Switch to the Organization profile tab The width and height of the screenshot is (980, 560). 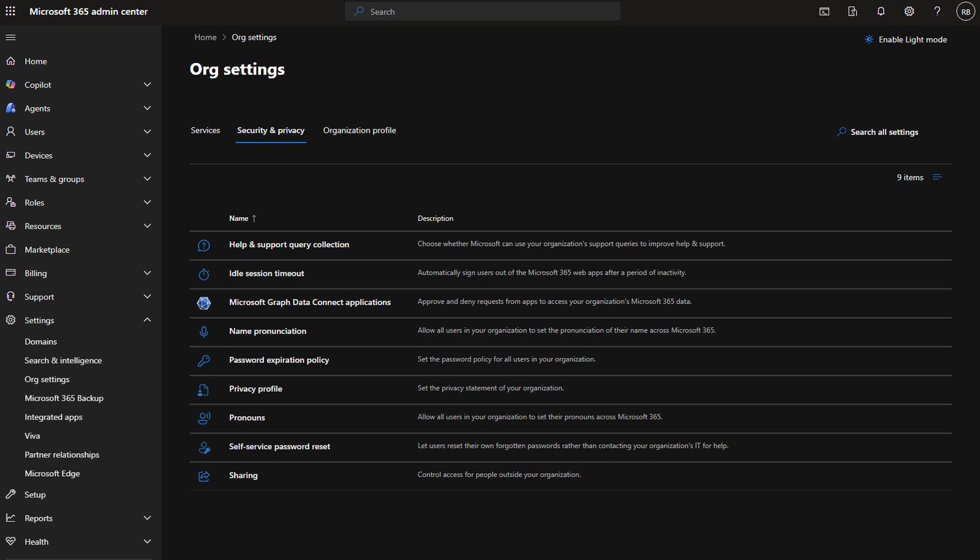point(360,130)
